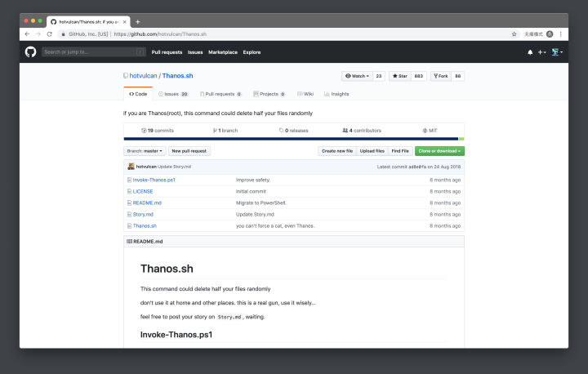View the stargazers count 883

click(x=418, y=76)
